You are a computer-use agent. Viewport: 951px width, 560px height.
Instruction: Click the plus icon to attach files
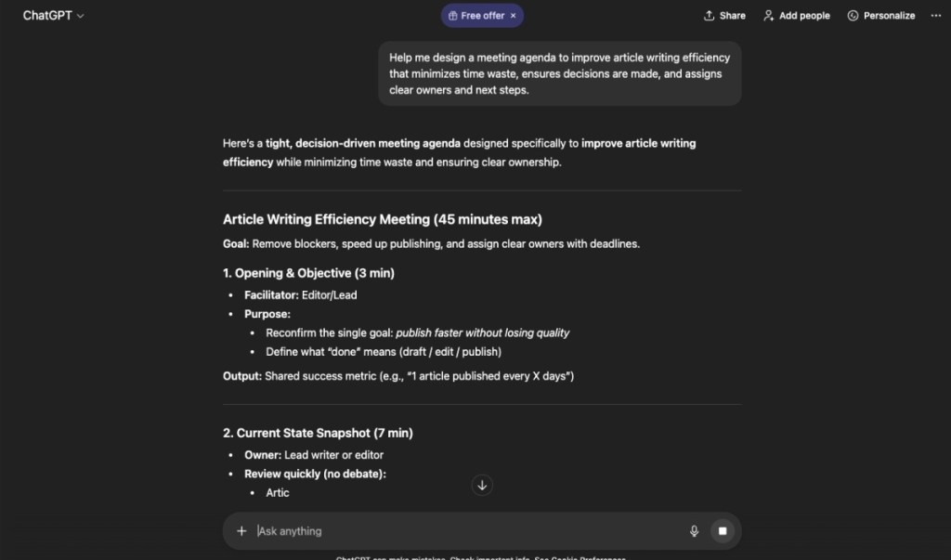pos(241,530)
